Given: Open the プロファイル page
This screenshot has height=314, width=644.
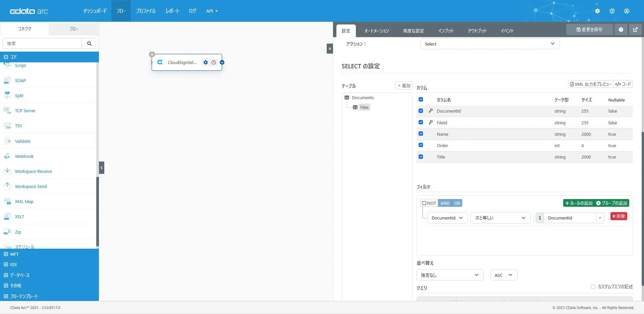Looking at the screenshot, I should coord(146,11).
